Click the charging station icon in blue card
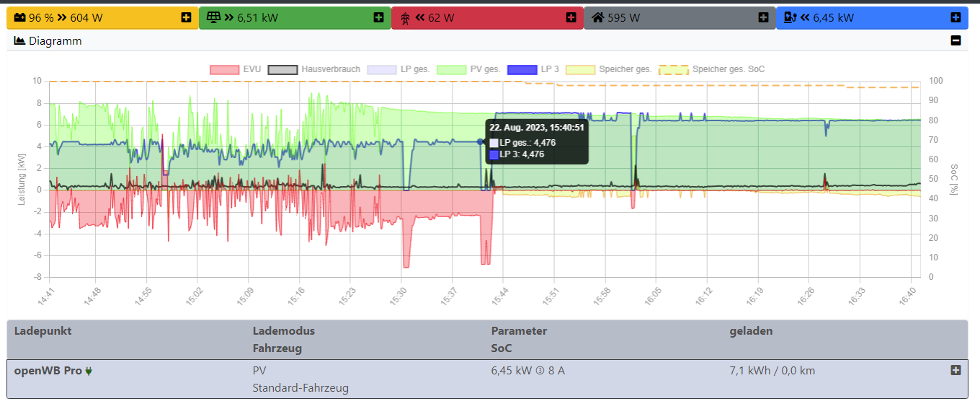The width and height of the screenshot is (980, 409). [790, 18]
